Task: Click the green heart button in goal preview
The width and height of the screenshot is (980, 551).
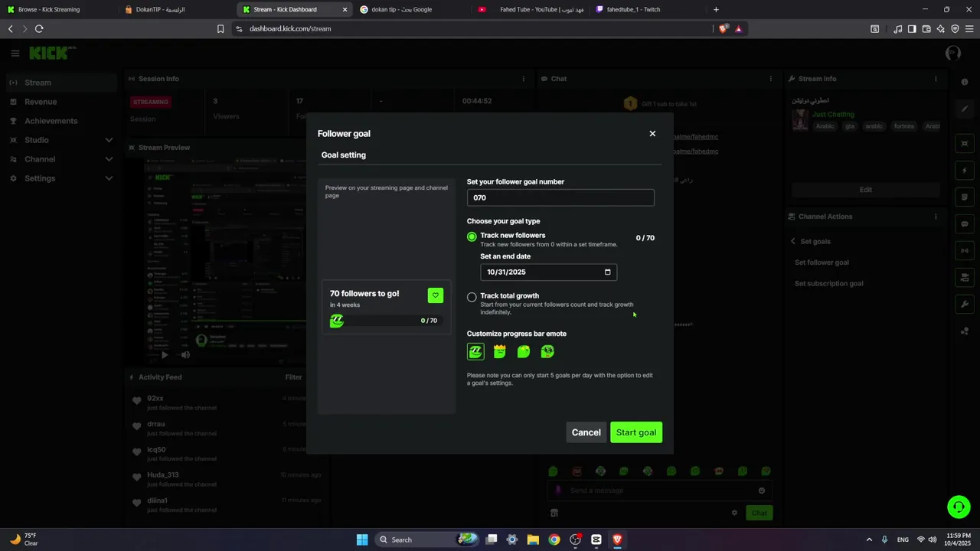Action: [435, 295]
